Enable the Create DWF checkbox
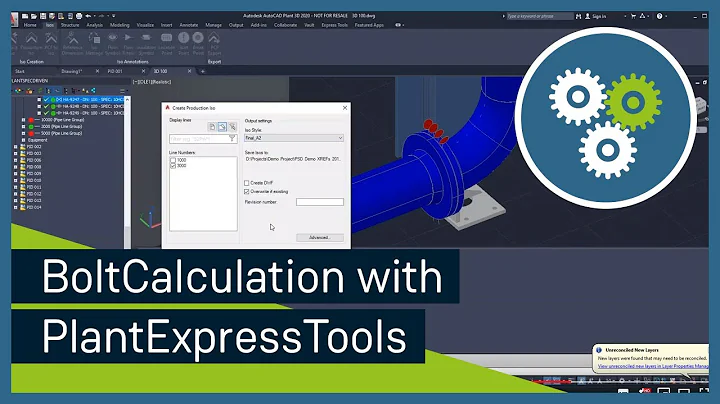 click(x=247, y=183)
